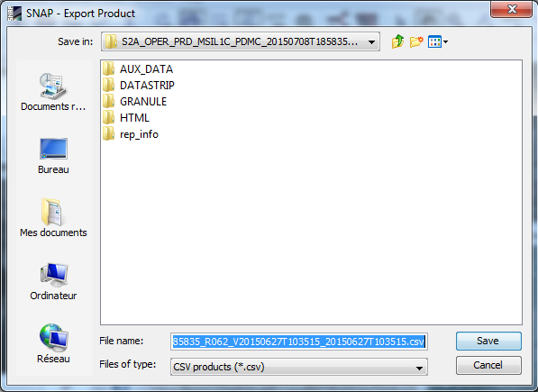Open the Files of type dropdown
Viewport: 538px width, 392px height.
[299, 367]
